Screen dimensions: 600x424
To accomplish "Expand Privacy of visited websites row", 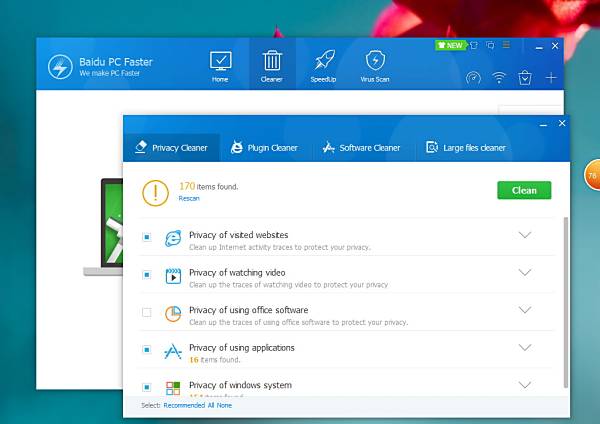I will (x=525, y=235).
